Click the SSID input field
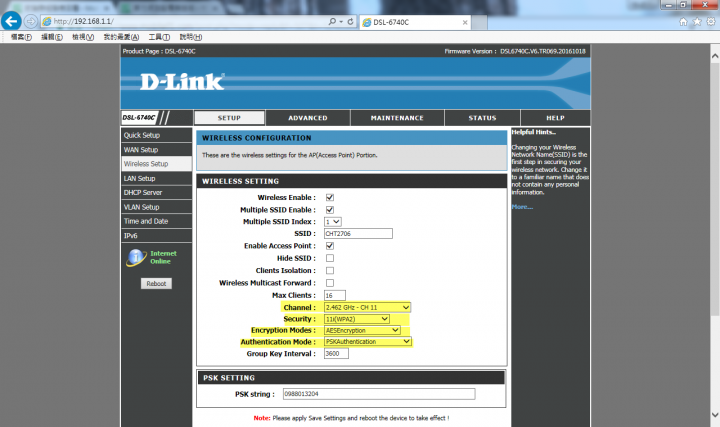 (x=358, y=234)
